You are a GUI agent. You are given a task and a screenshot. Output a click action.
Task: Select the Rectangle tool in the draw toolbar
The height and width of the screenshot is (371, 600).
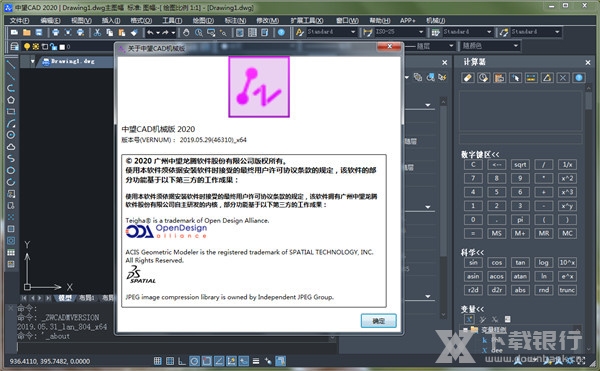tap(11, 112)
